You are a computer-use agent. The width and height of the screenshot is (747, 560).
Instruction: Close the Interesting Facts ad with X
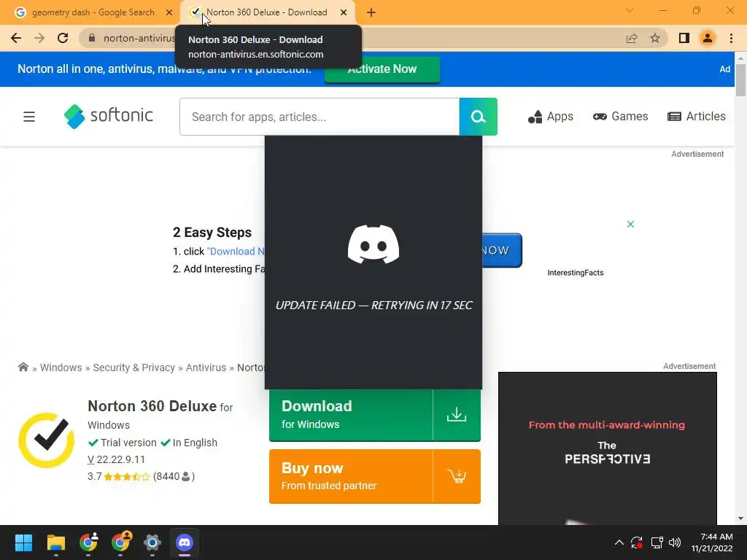[x=630, y=224]
